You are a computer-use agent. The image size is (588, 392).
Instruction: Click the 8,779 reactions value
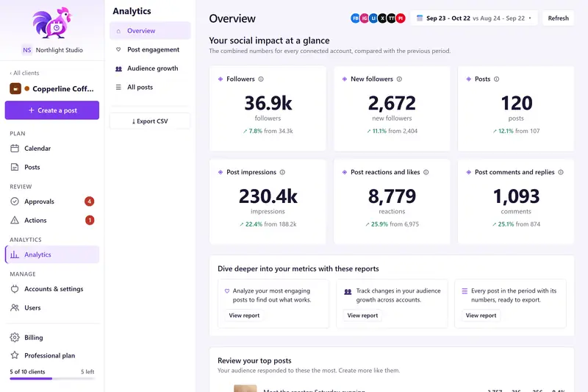click(392, 196)
